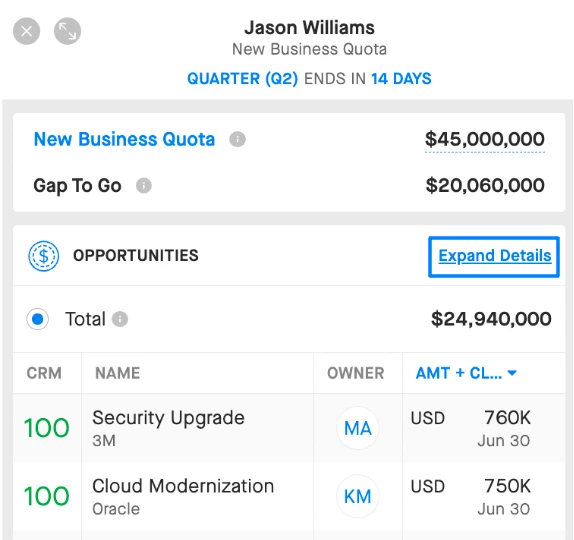Click the QUARTER (Q2) period label

click(242, 79)
